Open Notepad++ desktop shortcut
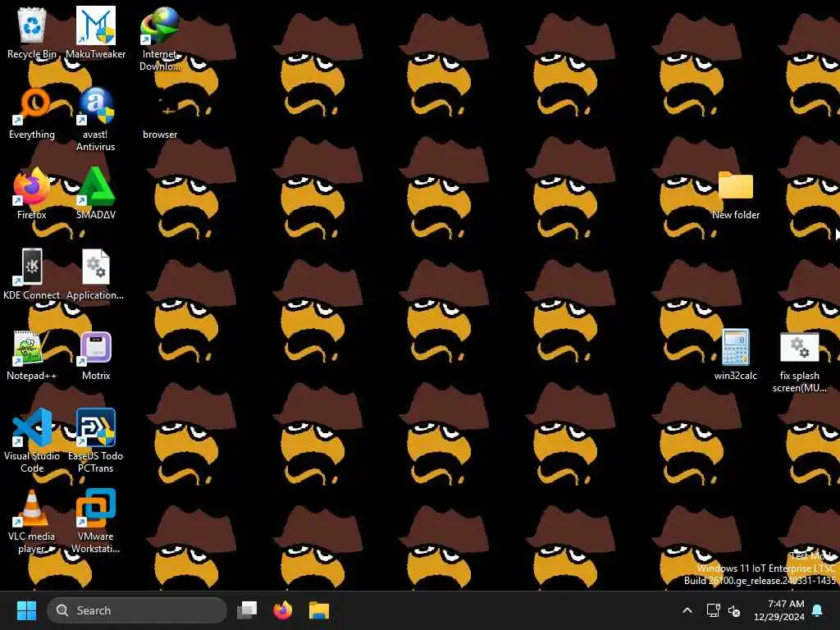840x630 pixels. (x=32, y=354)
